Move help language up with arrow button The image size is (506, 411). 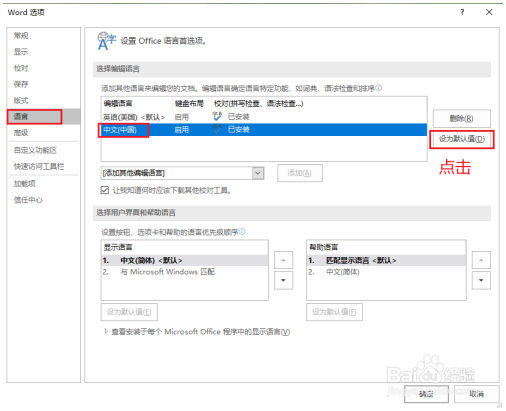tap(481, 260)
